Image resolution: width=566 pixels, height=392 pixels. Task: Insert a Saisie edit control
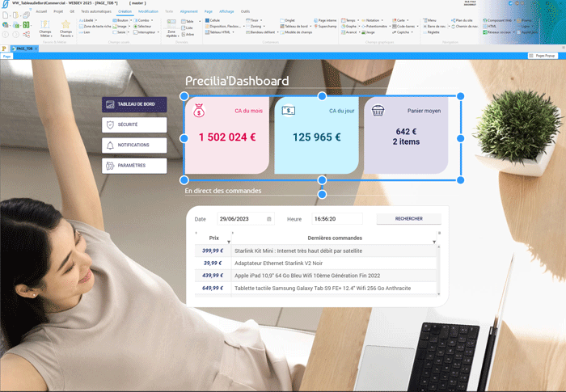119,32
